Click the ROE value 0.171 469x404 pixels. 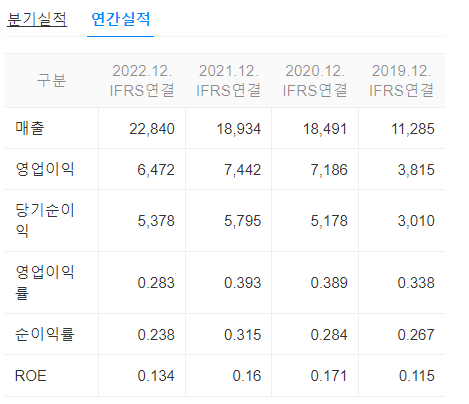click(329, 376)
